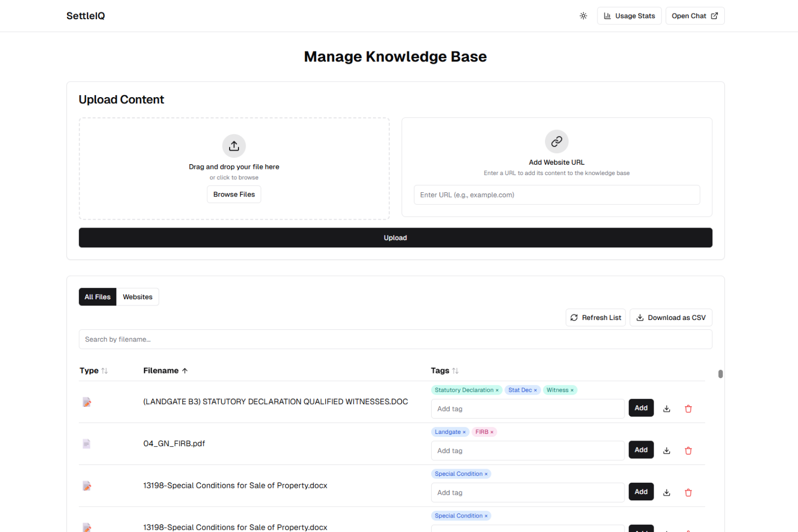Toggle sorting on the Type column
This screenshot has width=798, height=532.
[104, 370]
